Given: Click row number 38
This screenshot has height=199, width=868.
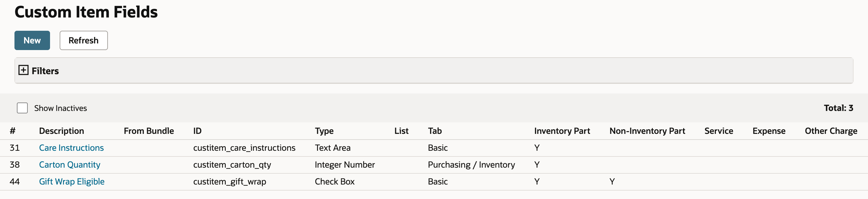Looking at the screenshot, I should [x=14, y=165].
